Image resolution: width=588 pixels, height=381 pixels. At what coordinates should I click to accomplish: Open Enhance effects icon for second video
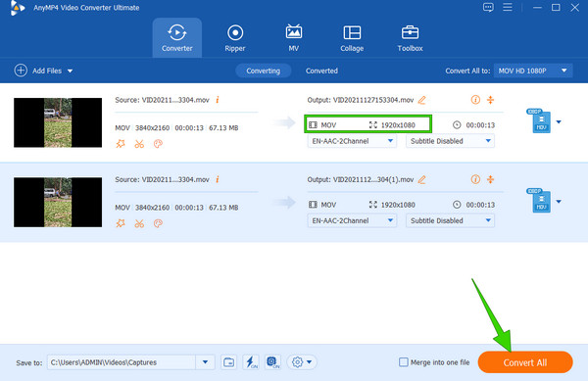pyautogui.click(x=121, y=223)
